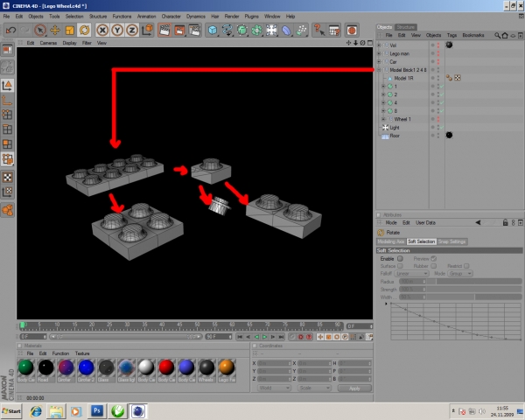
Task: Open the Selection menu
Action: click(74, 17)
